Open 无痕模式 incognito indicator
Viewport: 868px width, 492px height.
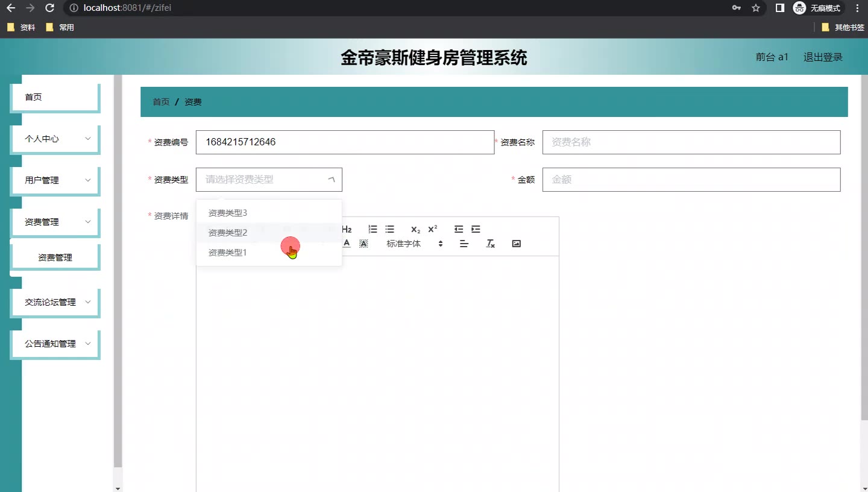pos(819,8)
